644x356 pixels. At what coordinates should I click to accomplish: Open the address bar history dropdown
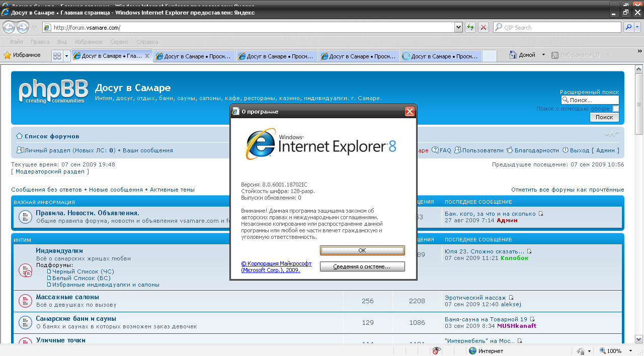coord(458,27)
